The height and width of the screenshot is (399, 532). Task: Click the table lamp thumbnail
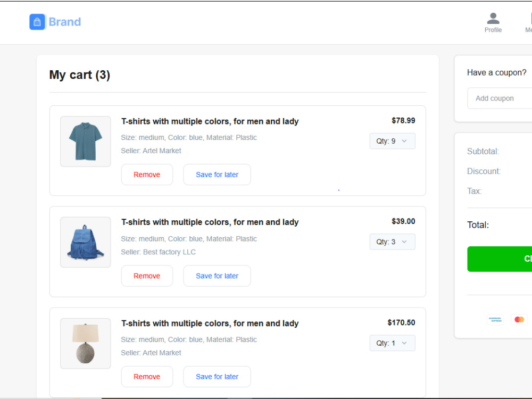point(86,343)
